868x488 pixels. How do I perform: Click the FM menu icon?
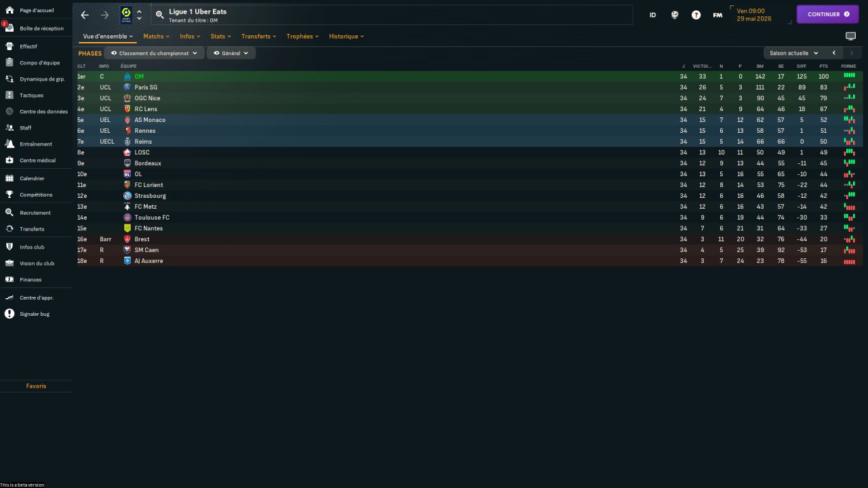coord(717,15)
